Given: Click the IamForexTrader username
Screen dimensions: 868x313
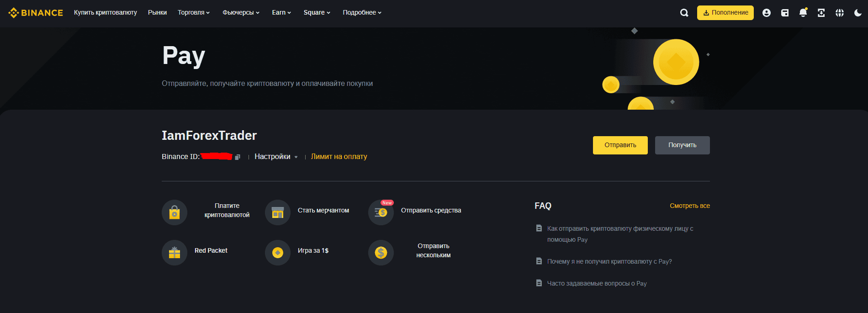Looking at the screenshot, I should 209,136.
